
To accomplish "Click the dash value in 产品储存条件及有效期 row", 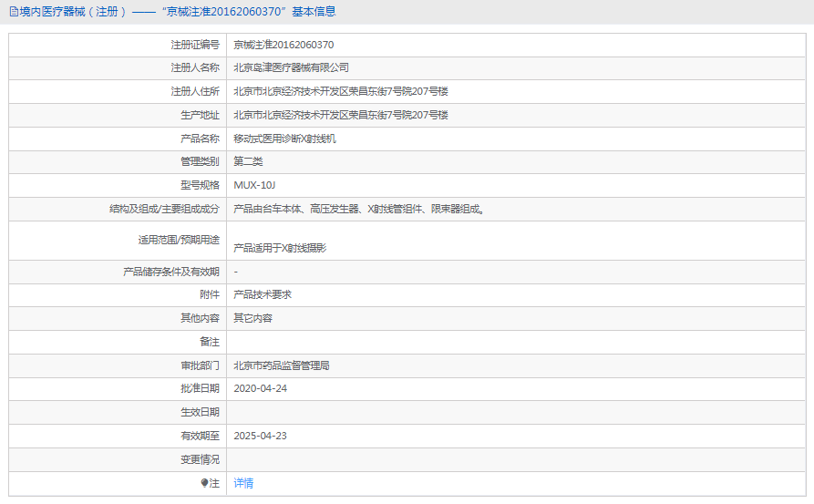I will coord(236,272).
